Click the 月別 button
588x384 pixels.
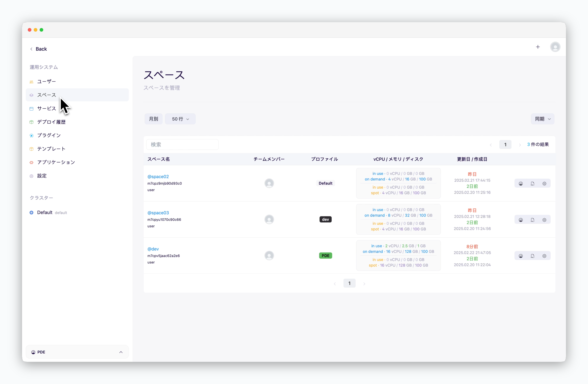click(153, 119)
